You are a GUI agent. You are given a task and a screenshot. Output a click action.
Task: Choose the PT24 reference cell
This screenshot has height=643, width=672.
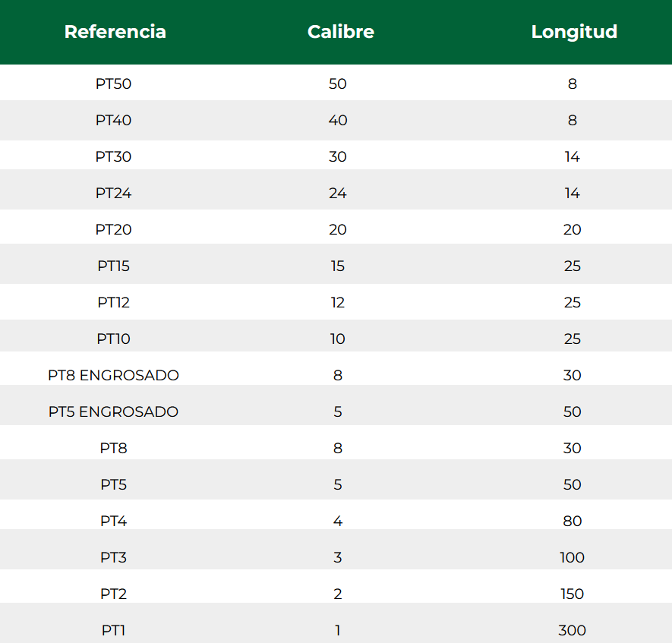coord(113,193)
